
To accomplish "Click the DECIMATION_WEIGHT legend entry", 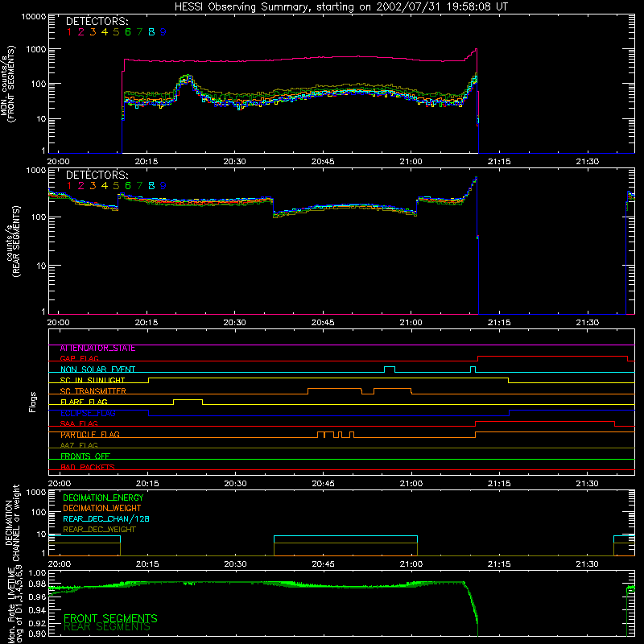I will (102, 508).
